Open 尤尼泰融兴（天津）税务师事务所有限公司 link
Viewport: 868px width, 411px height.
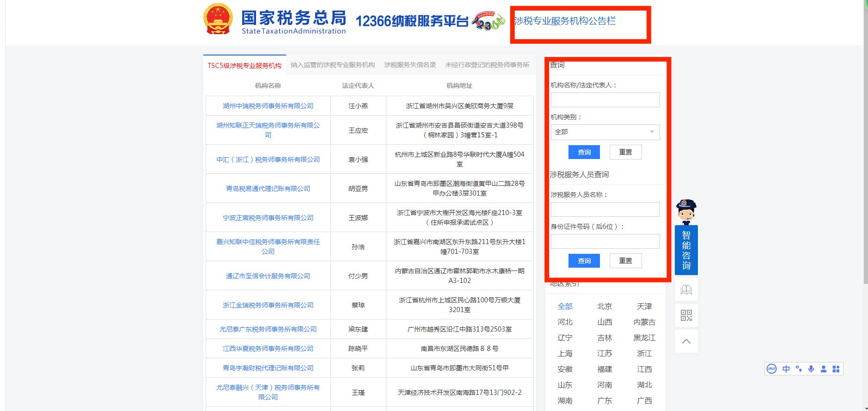[268, 392]
